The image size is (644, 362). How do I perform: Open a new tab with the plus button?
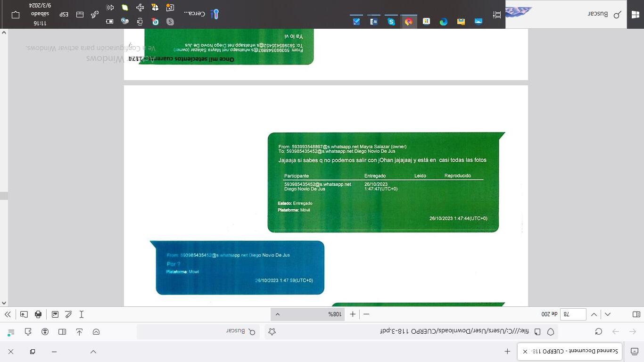click(x=507, y=352)
